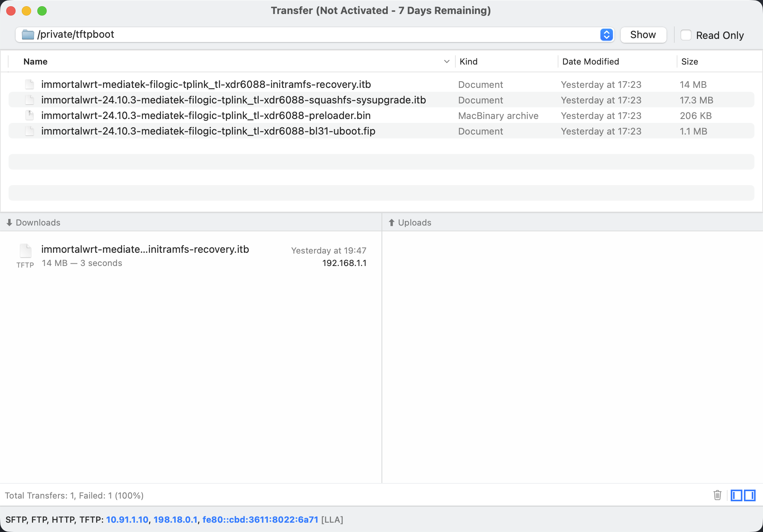The height and width of the screenshot is (532, 763).
Task: Click the folder icon beside /private/tftpboot
Action: (28, 35)
